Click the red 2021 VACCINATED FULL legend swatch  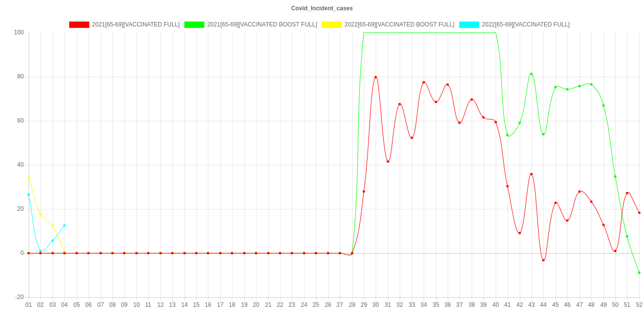coord(79,25)
